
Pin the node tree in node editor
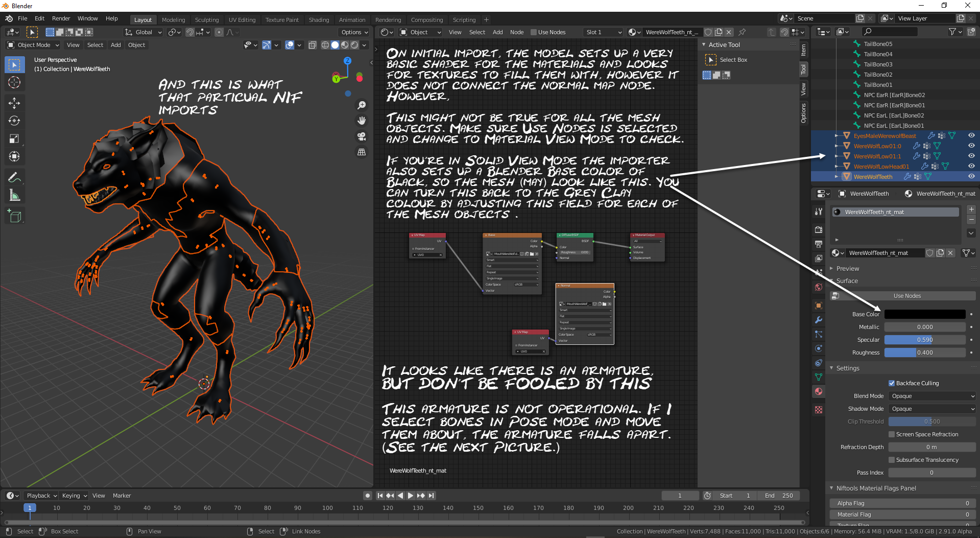point(743,32)
